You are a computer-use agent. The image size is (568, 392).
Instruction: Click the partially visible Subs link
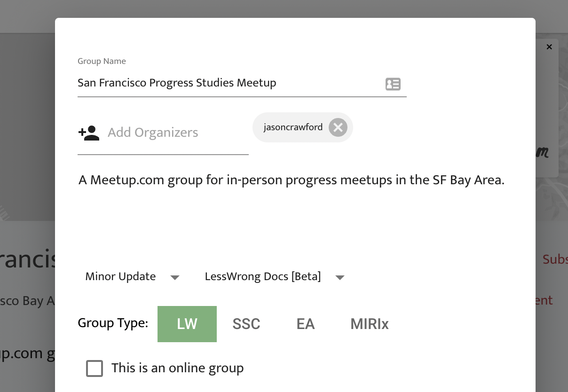coord(555,259)
